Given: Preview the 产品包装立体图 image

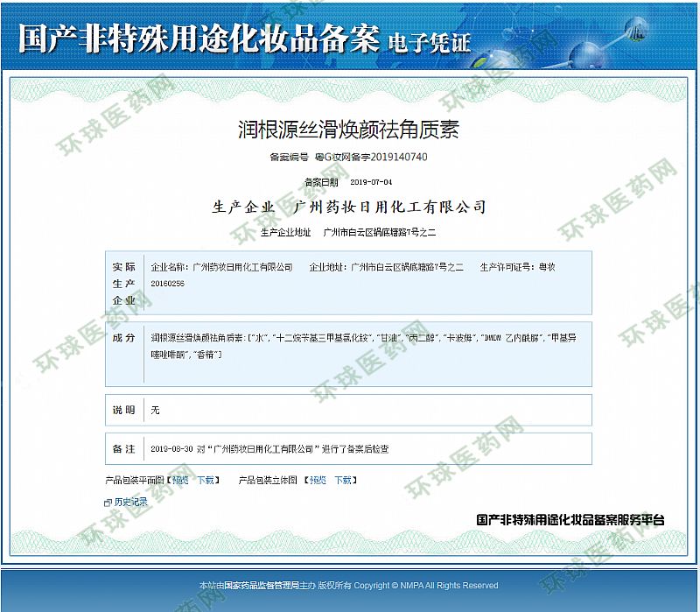Looking at the screenshot, I should [x=318, y=480].
